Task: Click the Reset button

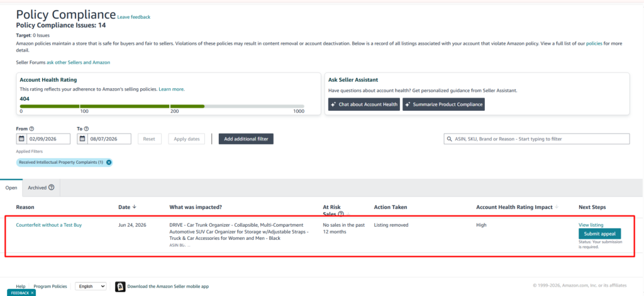Action: (x=149, y=139)
